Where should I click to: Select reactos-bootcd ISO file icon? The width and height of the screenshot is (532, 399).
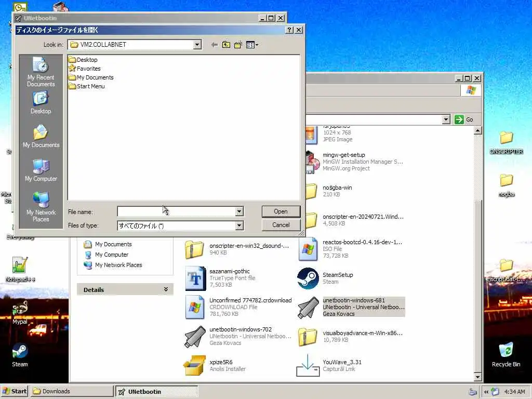point(308,249)
